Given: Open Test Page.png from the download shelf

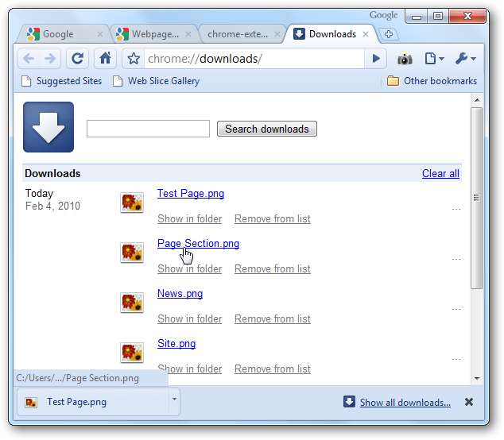Looking at the screenshot, I should (x=93, y=402).
